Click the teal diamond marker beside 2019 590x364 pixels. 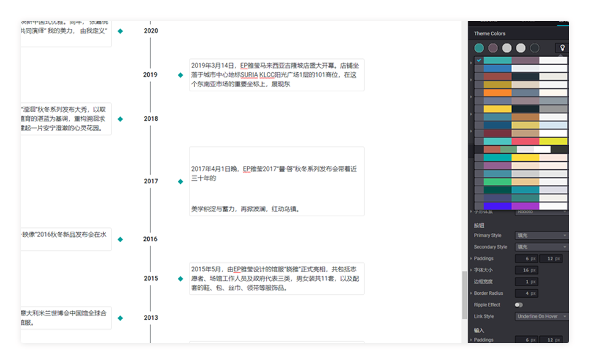(x=180, y=75)
